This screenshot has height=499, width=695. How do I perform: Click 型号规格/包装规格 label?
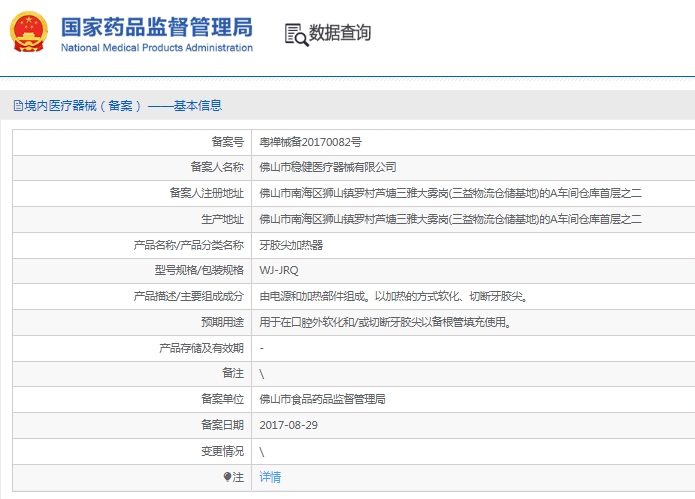tap(199, 270)
